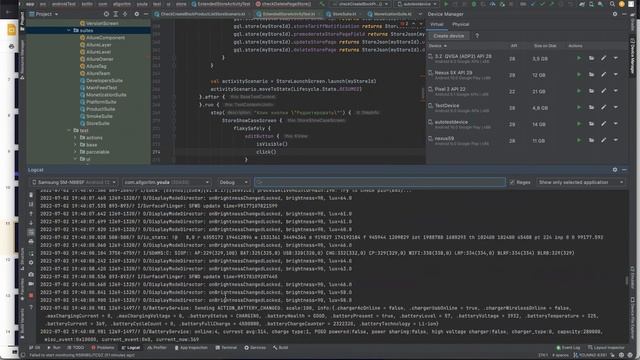The image size is (640, 360).
Task: Toggle the Regex checkbox
Action: [x=512, y=182]
